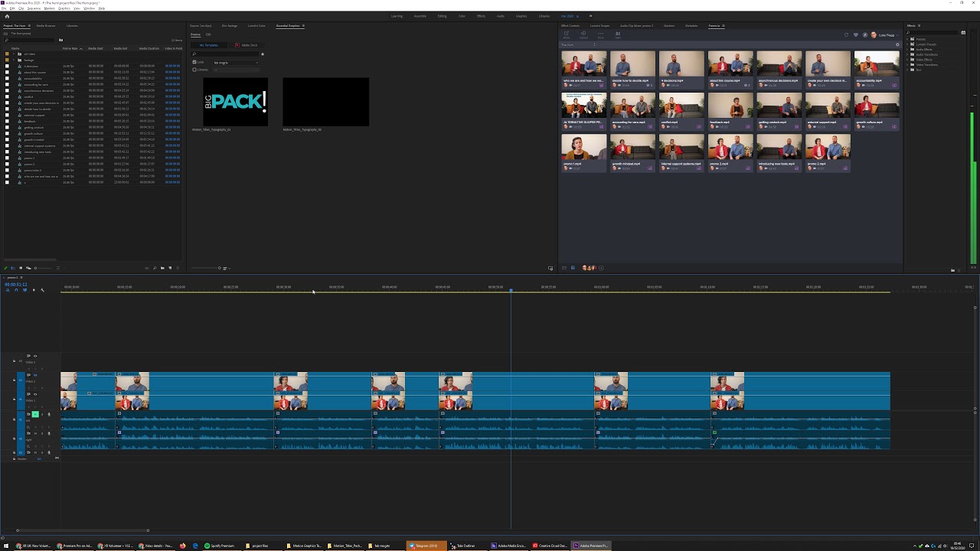Click new custom bin icon in Effects
Image resolution: width=980 pixels, height=551 pixels.
pyautogui.click(x=952, y=270)
